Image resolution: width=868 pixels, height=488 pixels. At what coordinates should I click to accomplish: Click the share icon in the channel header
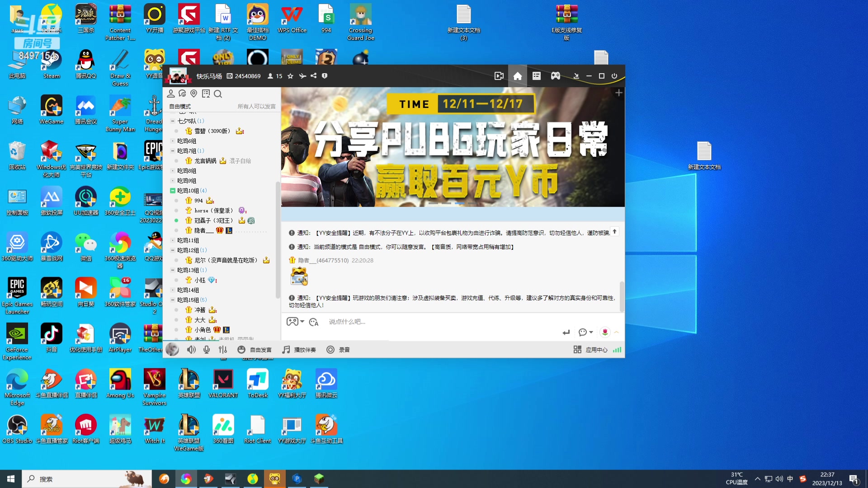(x=313, y=76)
